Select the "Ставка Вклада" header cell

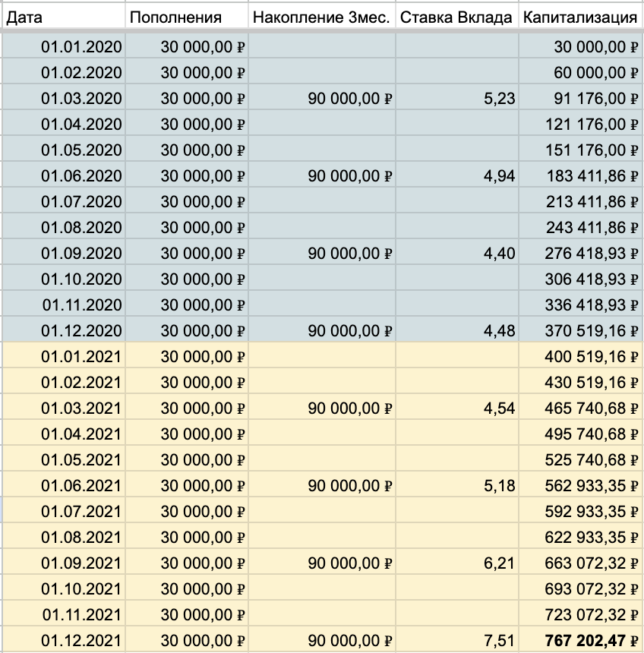456,17
